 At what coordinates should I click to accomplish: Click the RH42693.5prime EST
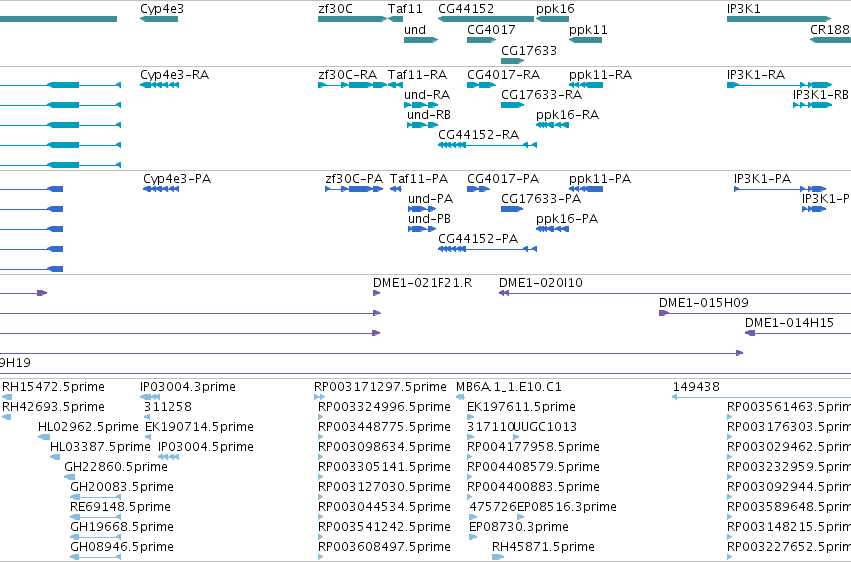click(7, 417)
